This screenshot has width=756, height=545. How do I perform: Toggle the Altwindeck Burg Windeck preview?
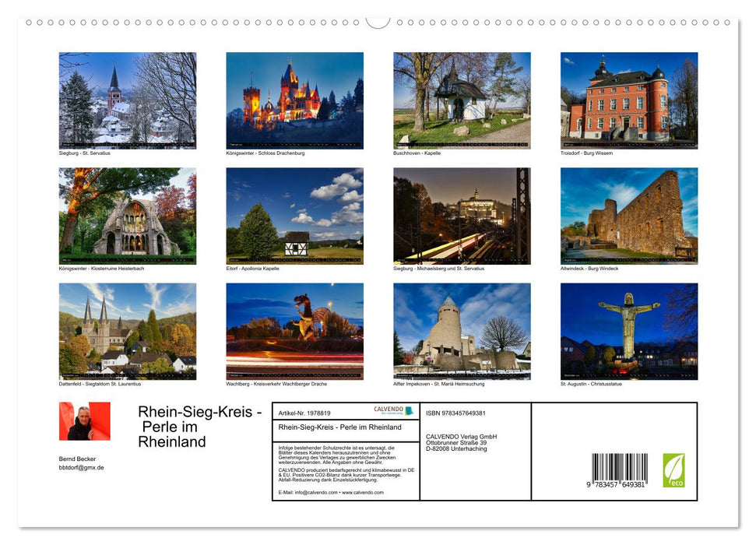[x=629, y=214]
